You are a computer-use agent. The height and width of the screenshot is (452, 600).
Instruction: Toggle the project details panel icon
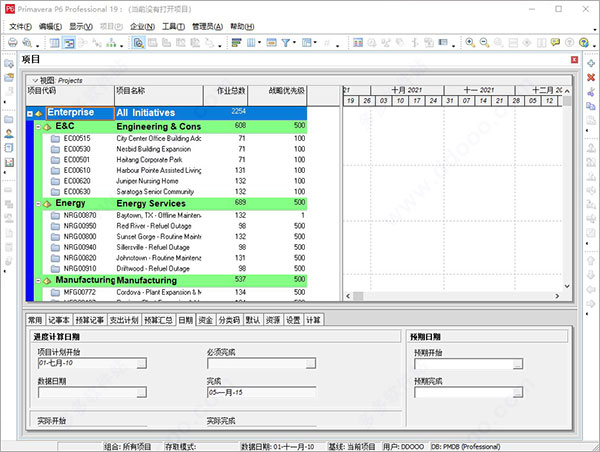[x=138, y=42]
